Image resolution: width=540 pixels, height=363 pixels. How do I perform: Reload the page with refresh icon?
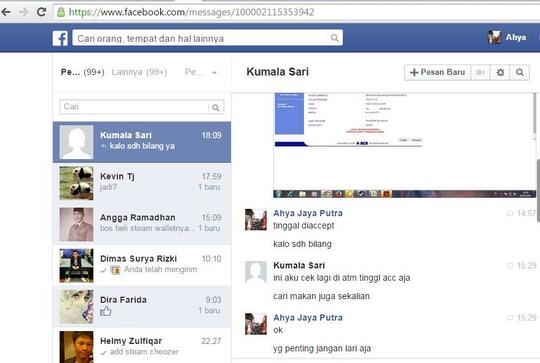tap(41, 12)
